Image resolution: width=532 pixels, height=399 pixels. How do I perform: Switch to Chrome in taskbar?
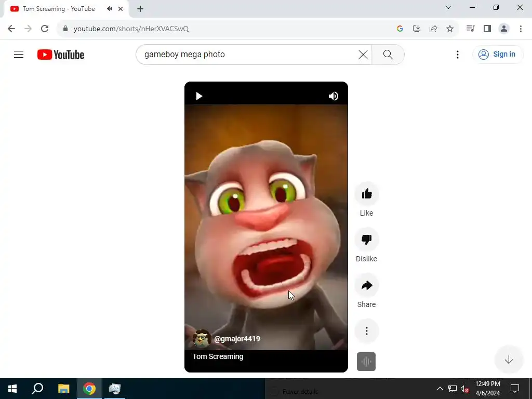89,389
